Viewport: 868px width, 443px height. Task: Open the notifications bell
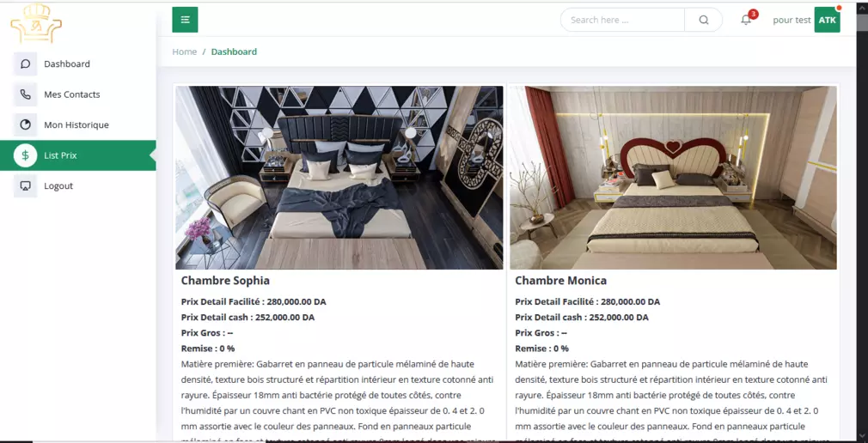tap(746, 20)
